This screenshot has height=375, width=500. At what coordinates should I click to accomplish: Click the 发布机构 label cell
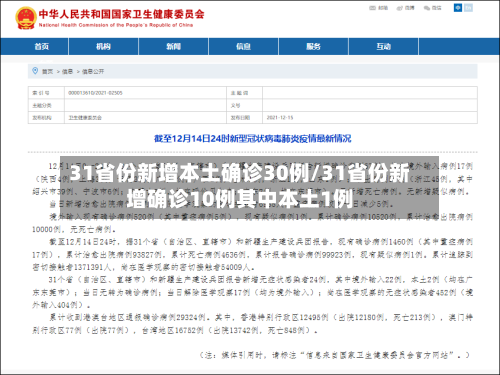pos(46,117)
